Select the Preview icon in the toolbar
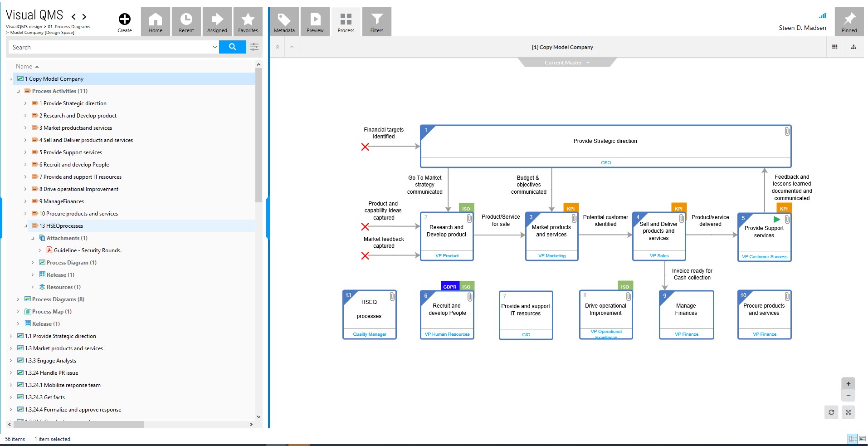Image resolution: width=868 pixels, height=446 pixels. pos(315,21)
